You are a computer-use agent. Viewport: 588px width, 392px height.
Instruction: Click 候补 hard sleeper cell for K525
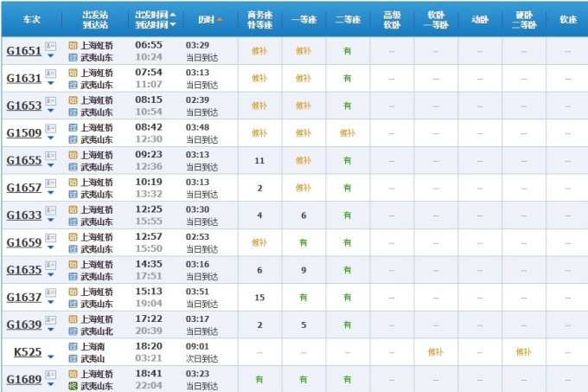(523, 352)
